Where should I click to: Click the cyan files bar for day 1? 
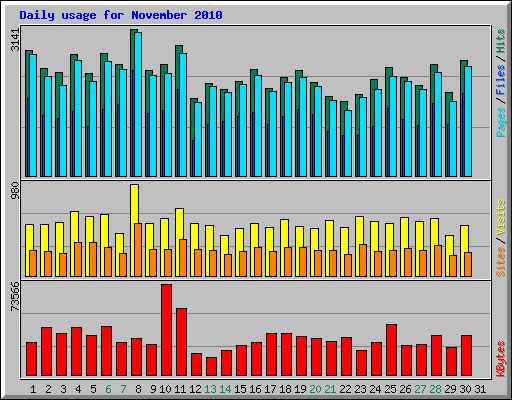(x=33, y=115)
